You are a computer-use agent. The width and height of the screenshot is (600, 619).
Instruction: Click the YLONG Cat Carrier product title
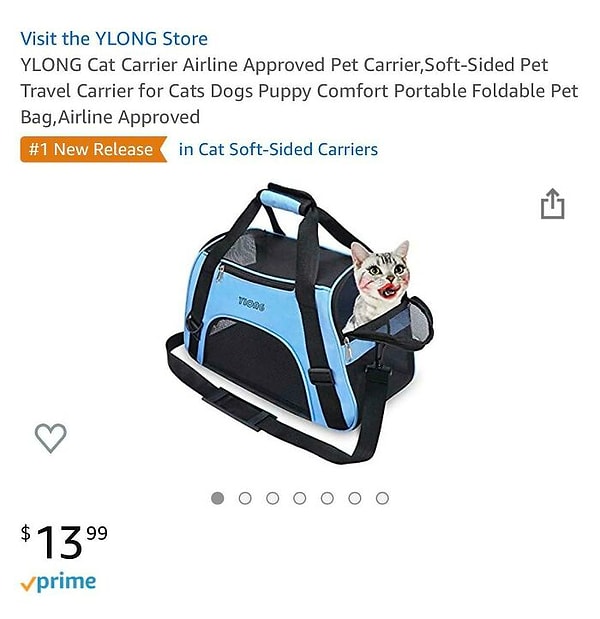(299, 91)
